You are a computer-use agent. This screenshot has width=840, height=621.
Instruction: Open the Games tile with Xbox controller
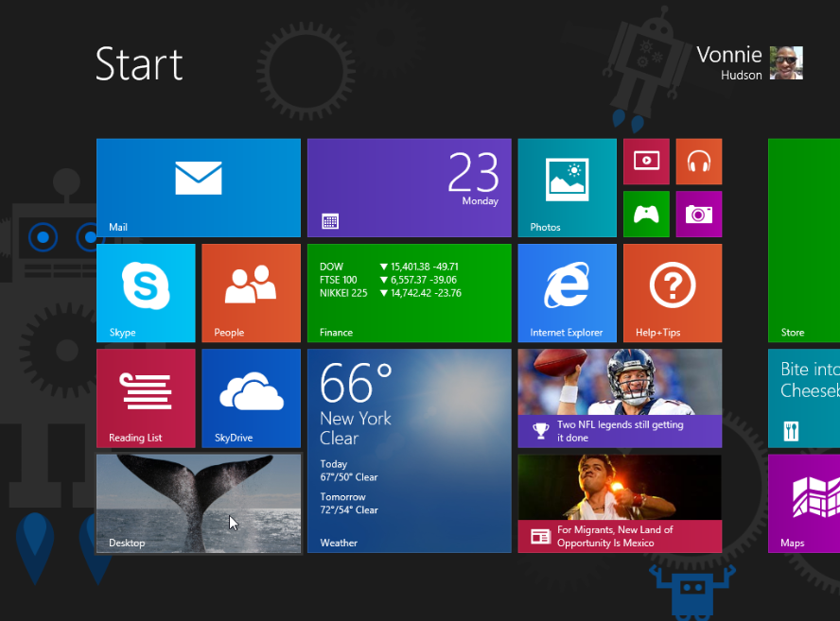click(646, 214)
